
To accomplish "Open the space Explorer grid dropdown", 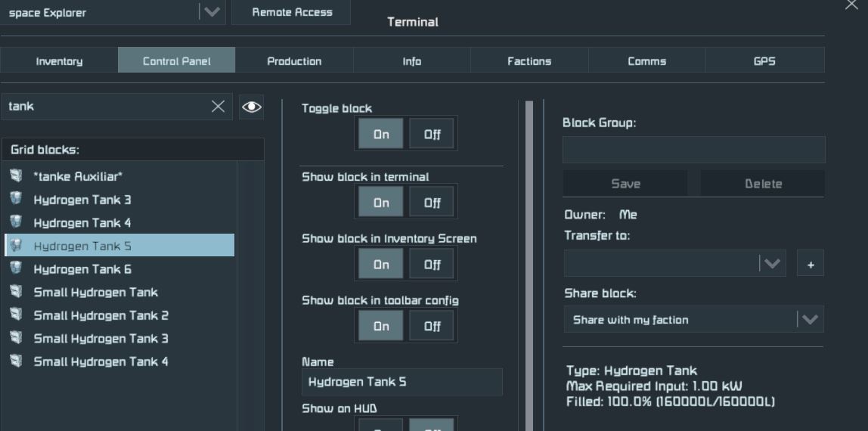I will (212, 12).
